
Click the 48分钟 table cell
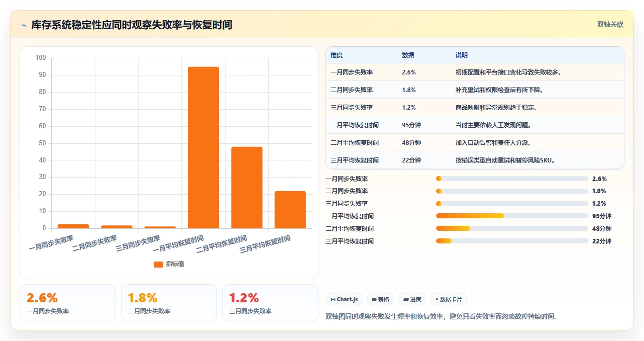[x=411, y=143]
